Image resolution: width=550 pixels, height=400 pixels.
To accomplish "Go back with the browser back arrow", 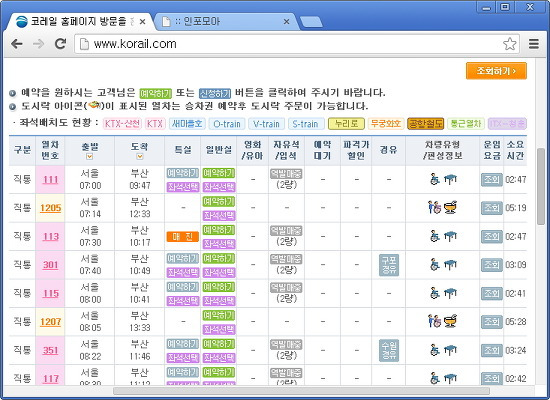I will click(16, 44).
